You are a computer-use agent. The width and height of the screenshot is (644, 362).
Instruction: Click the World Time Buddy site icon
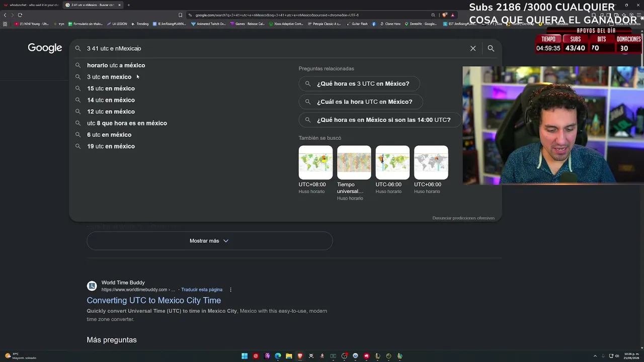point(92,286)
